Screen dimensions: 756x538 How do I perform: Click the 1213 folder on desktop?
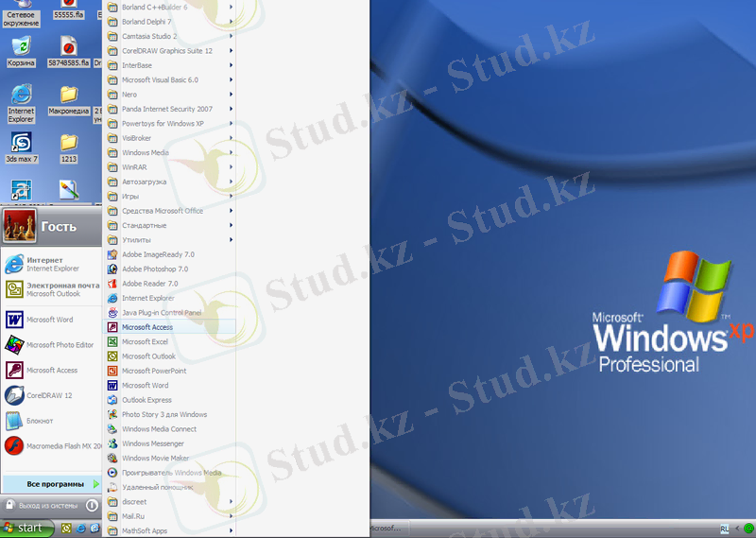tap(69, 148)
